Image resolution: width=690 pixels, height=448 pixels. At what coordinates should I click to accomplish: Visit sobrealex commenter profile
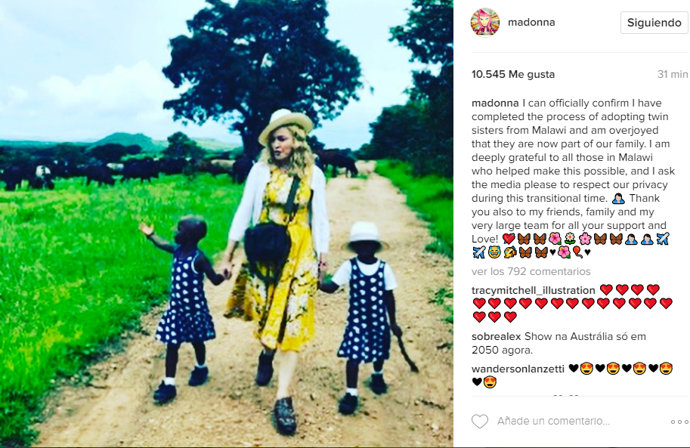click(496, 337)
